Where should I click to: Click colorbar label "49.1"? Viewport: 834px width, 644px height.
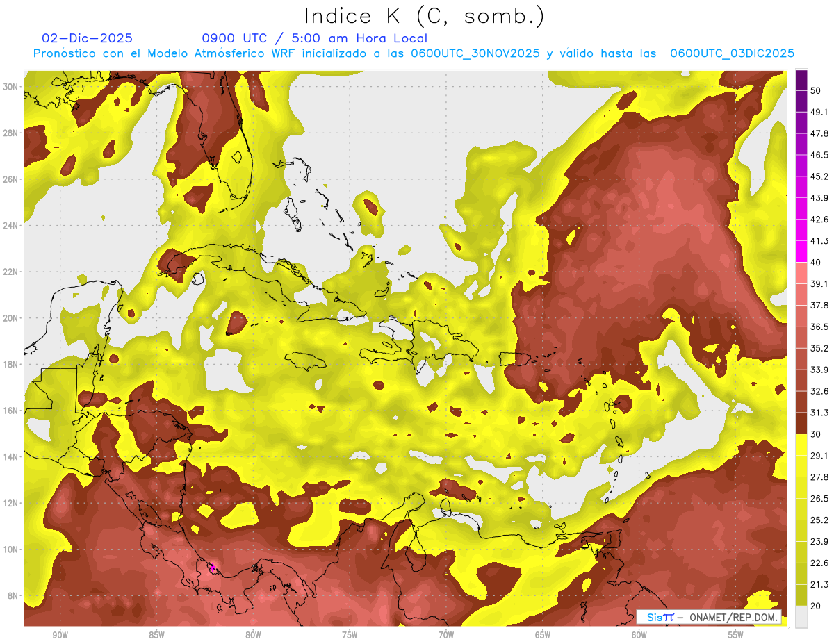pos(819,112)
